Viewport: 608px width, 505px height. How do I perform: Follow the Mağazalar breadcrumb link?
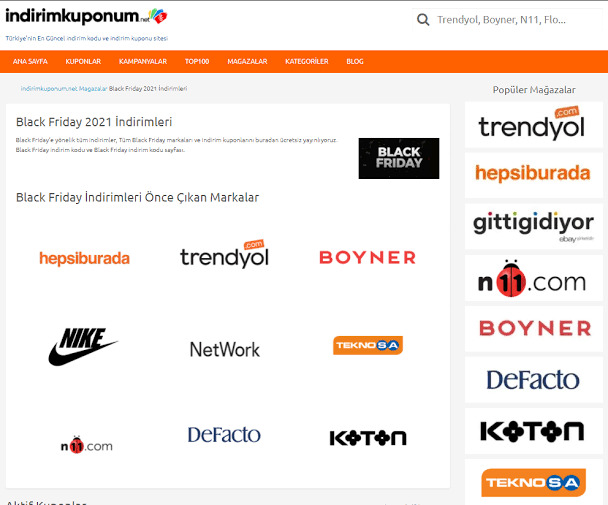tap(93, 88)
